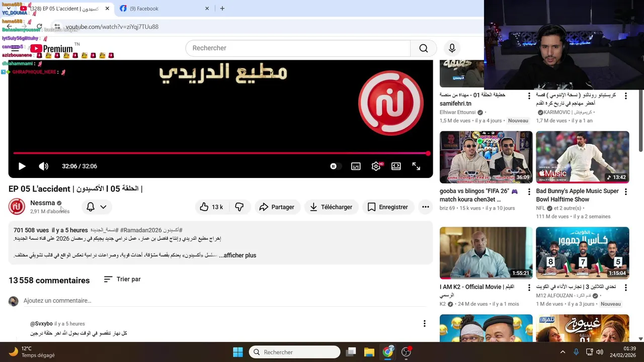
Task: Open the notification bell dropdown for Nessma
Action: [x=97, y=207]
